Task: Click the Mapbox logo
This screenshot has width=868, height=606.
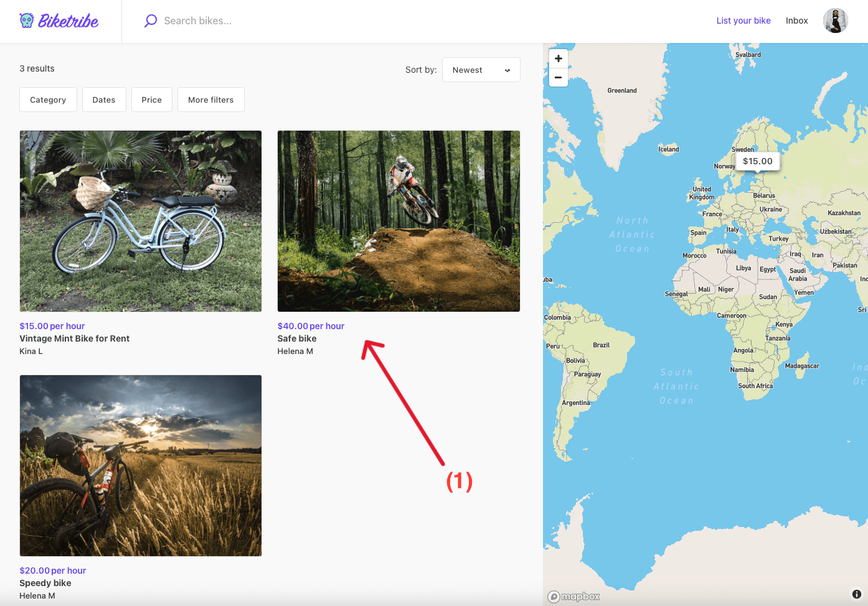Action: 574,597
